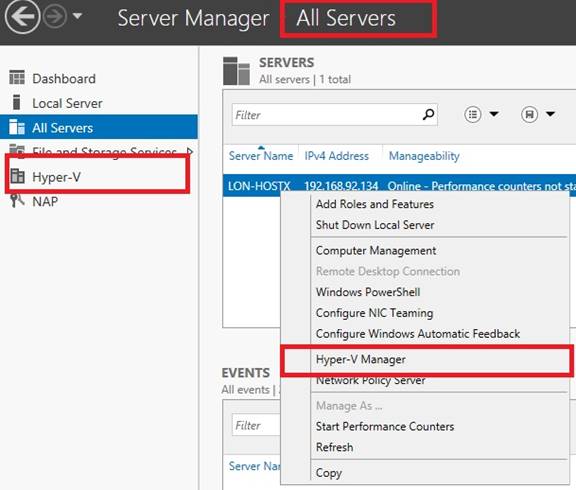Image resolution: width=576 pixels, height=490 pixels.
Task: Open Dashboard in the sidebar
Action: (99, 78)
